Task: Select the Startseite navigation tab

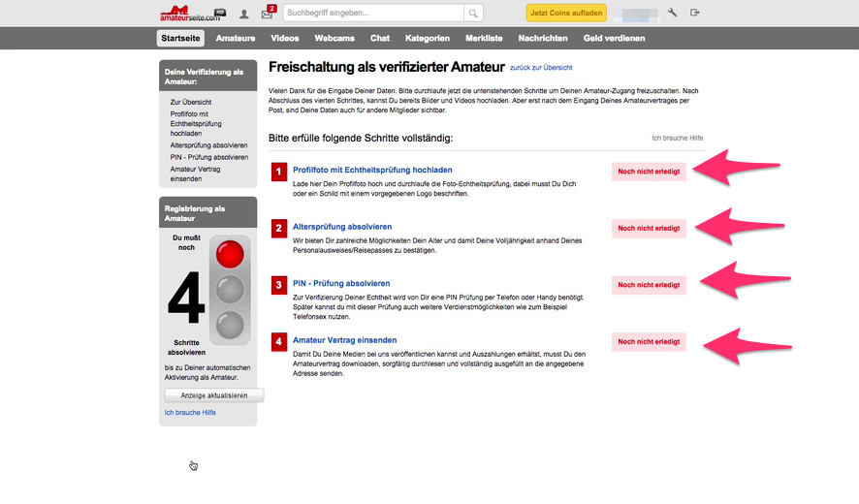Action: [x=180, y=39]
